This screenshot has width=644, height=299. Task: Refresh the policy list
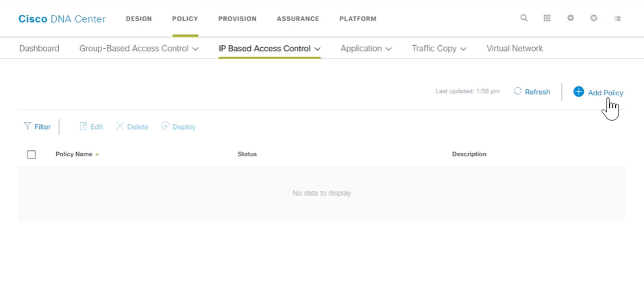coord(532,92)
